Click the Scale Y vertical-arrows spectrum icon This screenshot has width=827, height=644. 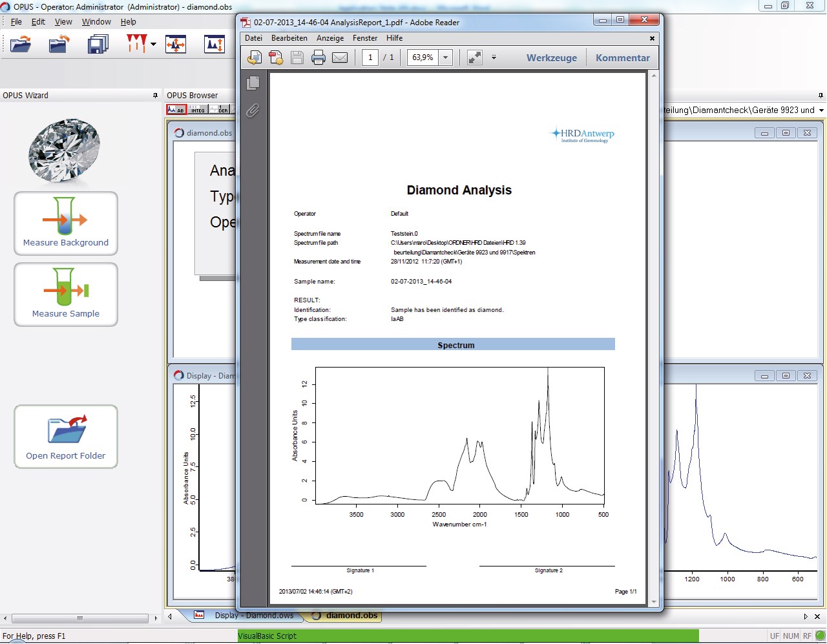(x=215, y=45)
